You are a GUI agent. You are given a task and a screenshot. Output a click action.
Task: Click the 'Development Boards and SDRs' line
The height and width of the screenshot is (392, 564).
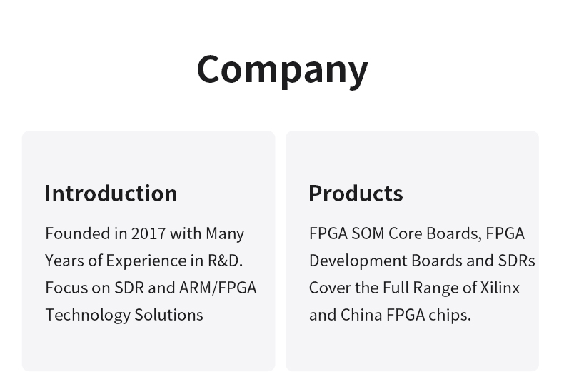pyautogui.click(x=421, y=261)
